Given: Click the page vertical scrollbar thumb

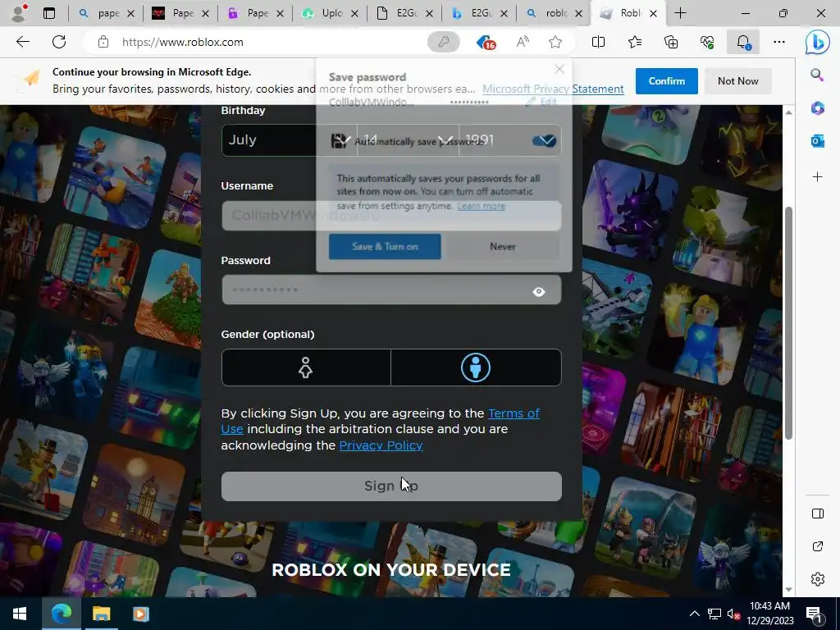Looking at the screenshot, I should 788,323.
